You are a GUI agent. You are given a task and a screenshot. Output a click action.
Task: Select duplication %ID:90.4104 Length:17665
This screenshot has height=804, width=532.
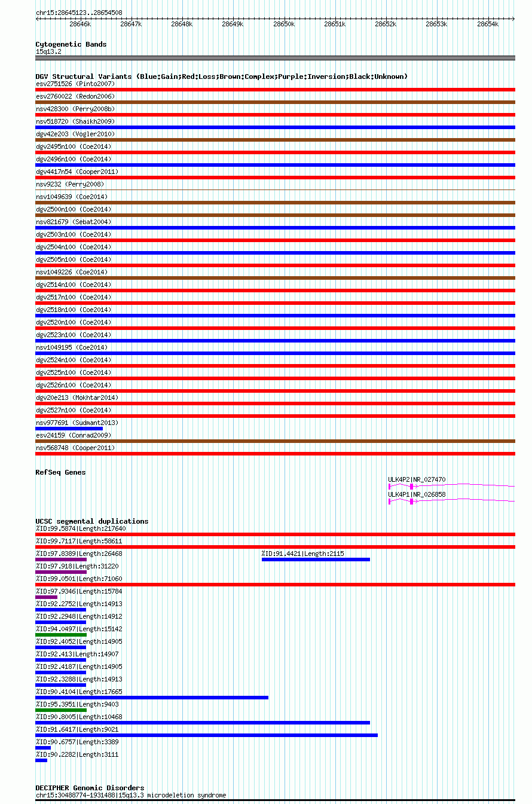point(79,692)
